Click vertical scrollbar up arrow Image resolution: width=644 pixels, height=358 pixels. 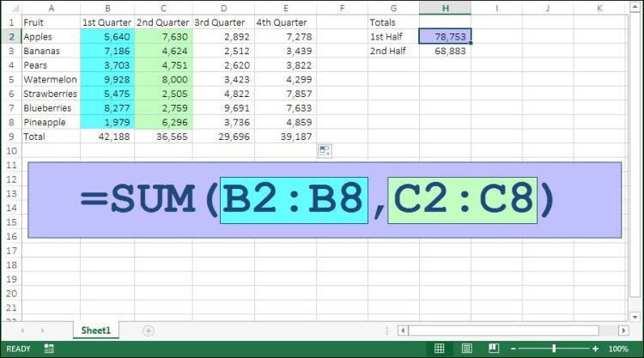635,8
